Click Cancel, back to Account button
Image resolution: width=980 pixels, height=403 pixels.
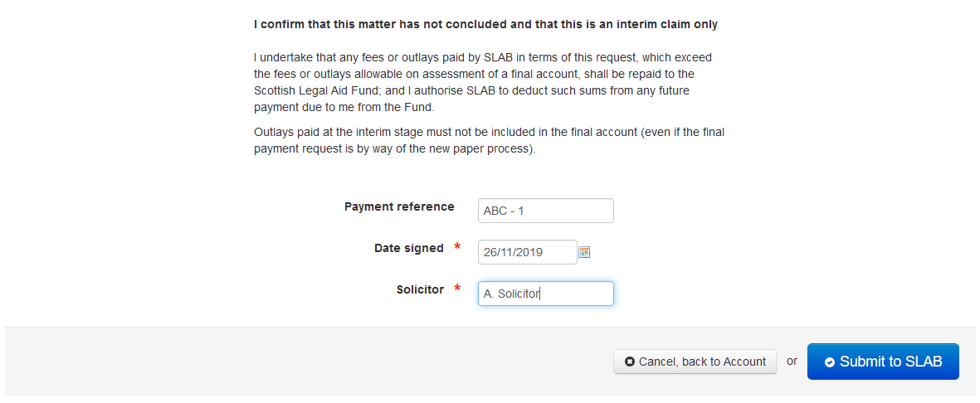(695, 362)
